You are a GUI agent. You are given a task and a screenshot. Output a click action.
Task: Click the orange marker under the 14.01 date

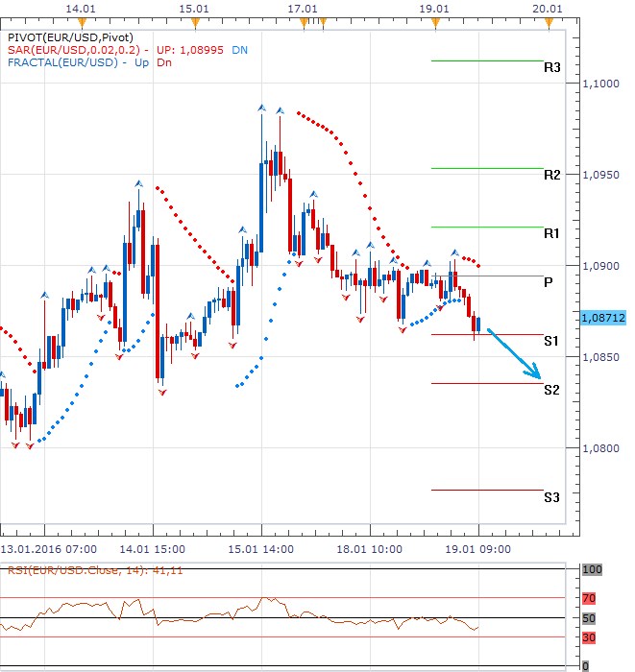(x=83, y=20)
